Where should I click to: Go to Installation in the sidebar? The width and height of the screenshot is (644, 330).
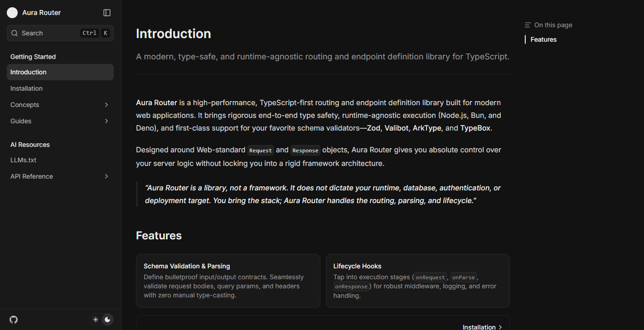pyautogui.click(x=60, y=88)
